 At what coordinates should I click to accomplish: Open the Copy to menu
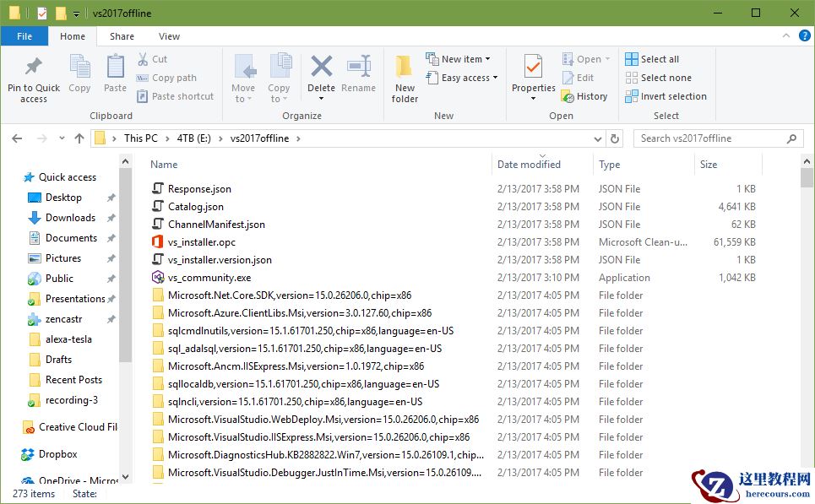(x=279, y=78)
